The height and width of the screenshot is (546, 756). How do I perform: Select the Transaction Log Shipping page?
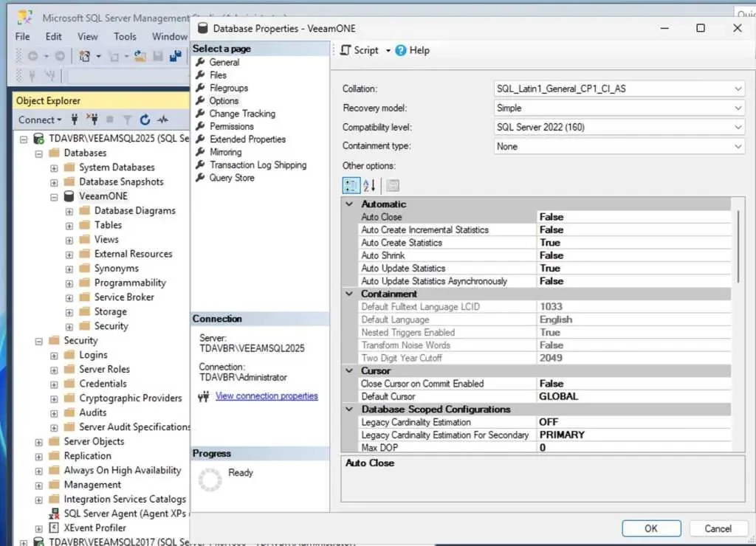point(258,165)
